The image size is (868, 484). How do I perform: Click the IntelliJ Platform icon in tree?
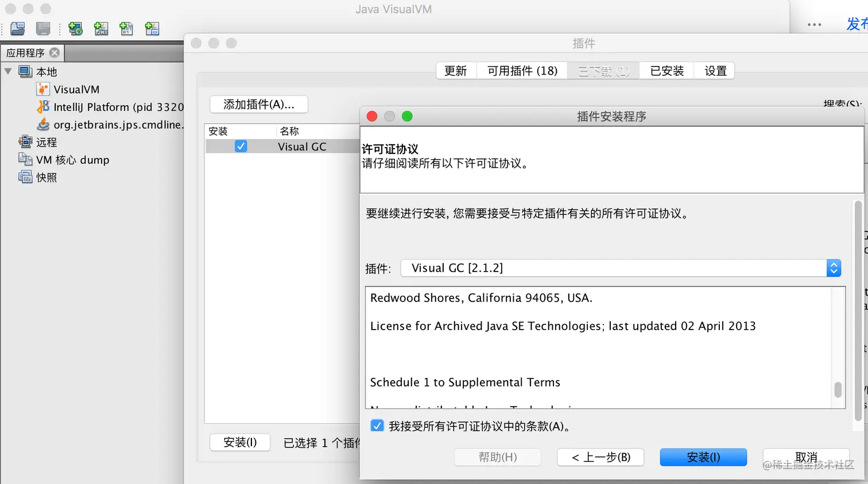tap(43, 107)
